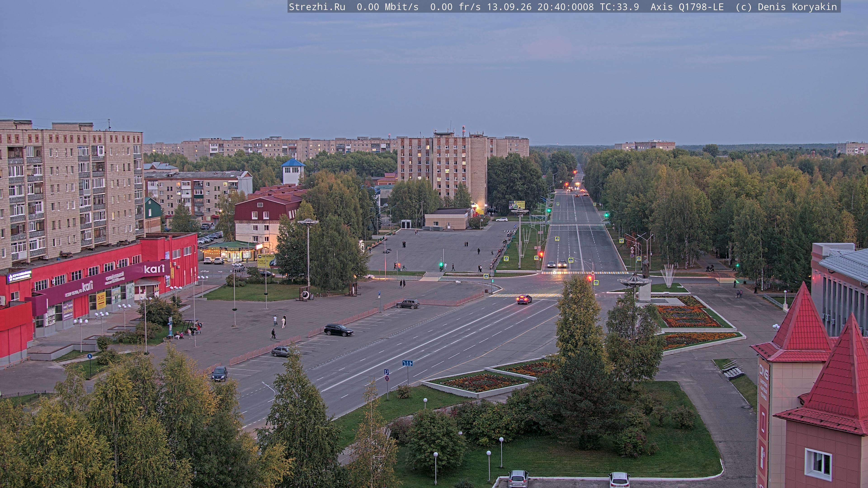Select the TC:33.9 temperature readout
The width and height of the screenshot is (868, 488).
coord(619,7)
